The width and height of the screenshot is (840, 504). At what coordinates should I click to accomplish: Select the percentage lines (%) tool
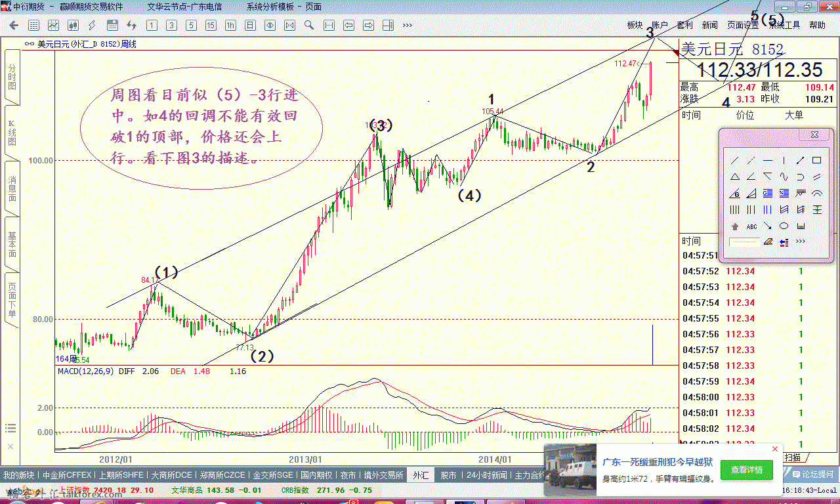tap(784, 193)
